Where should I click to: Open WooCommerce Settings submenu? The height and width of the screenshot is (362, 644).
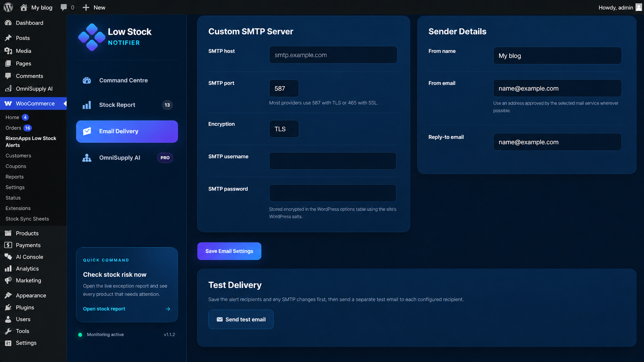tap(15, 187)
